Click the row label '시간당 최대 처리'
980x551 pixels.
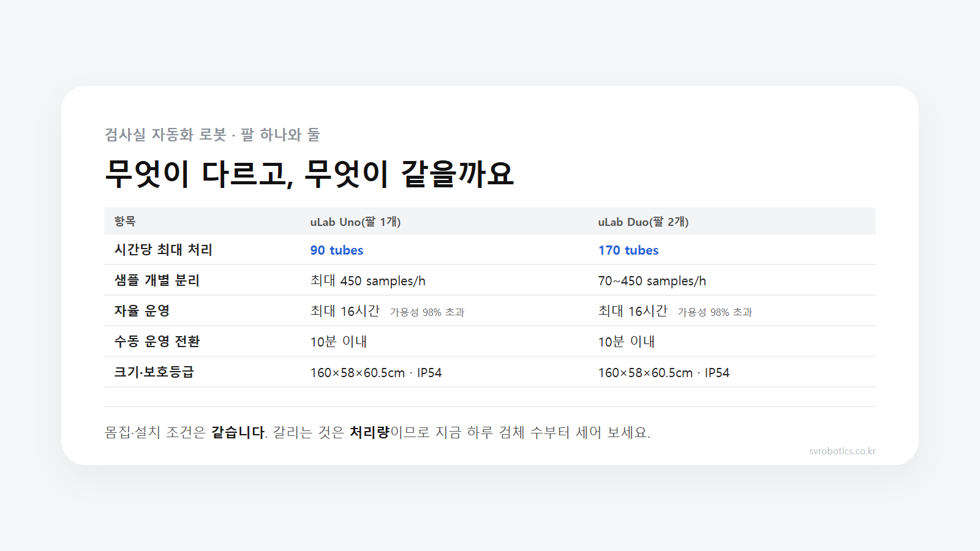[x=163, y=250]
